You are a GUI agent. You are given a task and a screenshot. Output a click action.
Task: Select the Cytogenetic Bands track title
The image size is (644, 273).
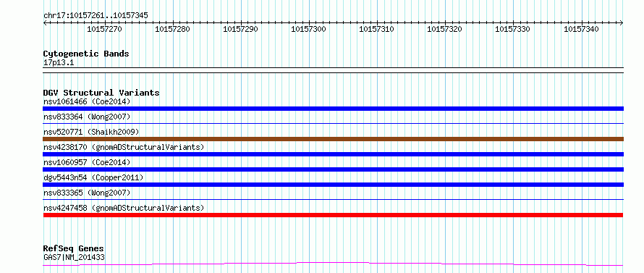(86, 54)
